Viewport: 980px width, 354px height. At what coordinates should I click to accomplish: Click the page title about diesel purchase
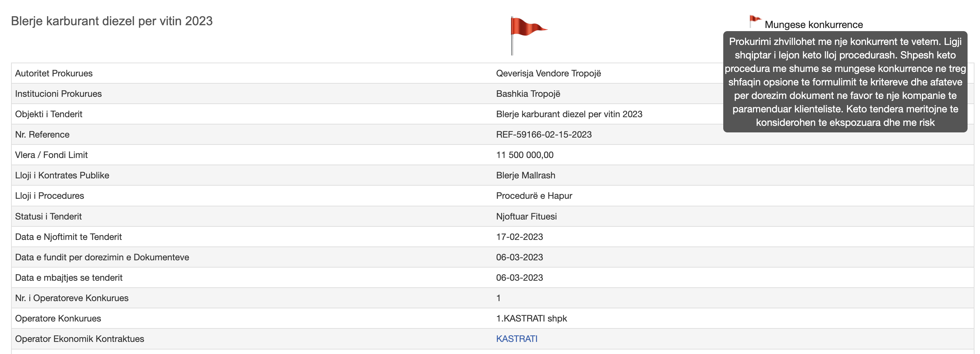pos(112,21)
